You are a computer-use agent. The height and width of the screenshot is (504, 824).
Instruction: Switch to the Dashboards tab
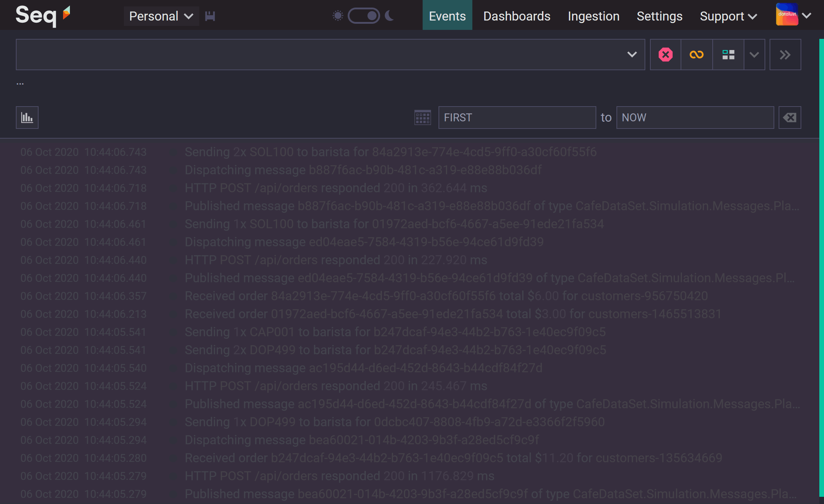click(x=517, y=16)
